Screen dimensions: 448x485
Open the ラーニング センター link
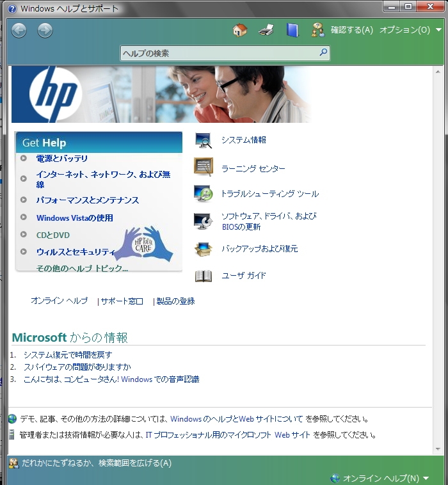coord(253,168)
